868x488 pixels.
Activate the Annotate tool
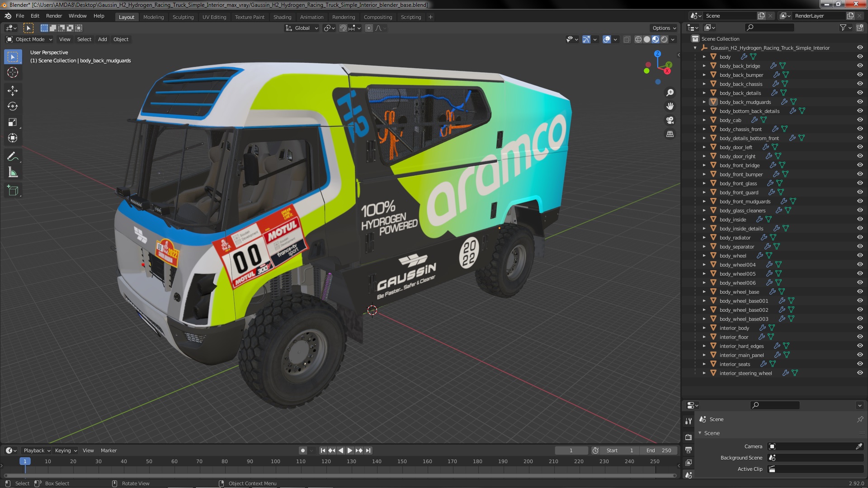(13, 157)
